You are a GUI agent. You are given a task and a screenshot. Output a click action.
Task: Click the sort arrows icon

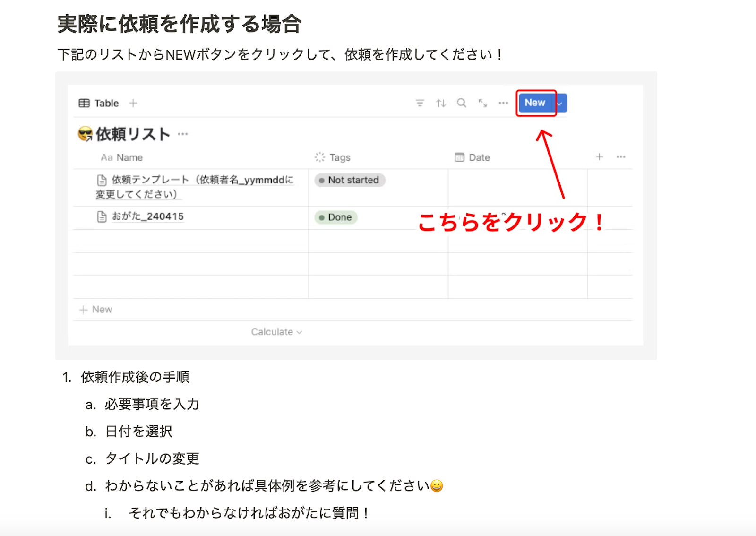click(441, 103)
